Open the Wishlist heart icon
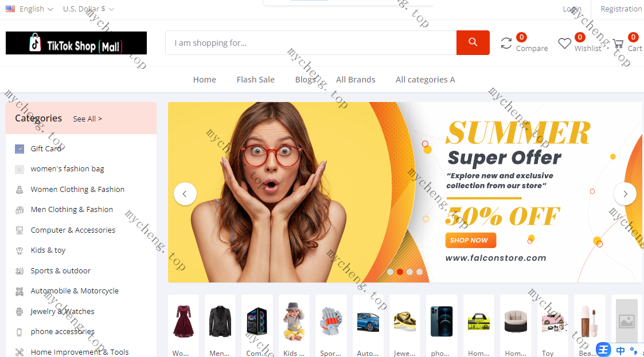Image resolution: width=644 pixels, height=357 pixels. point(564,43)
